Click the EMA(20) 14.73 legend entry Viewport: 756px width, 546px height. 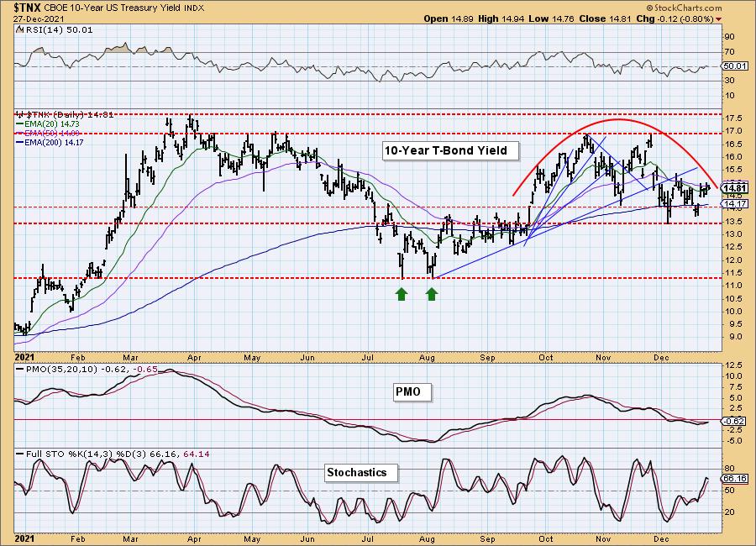click(51, 124)
